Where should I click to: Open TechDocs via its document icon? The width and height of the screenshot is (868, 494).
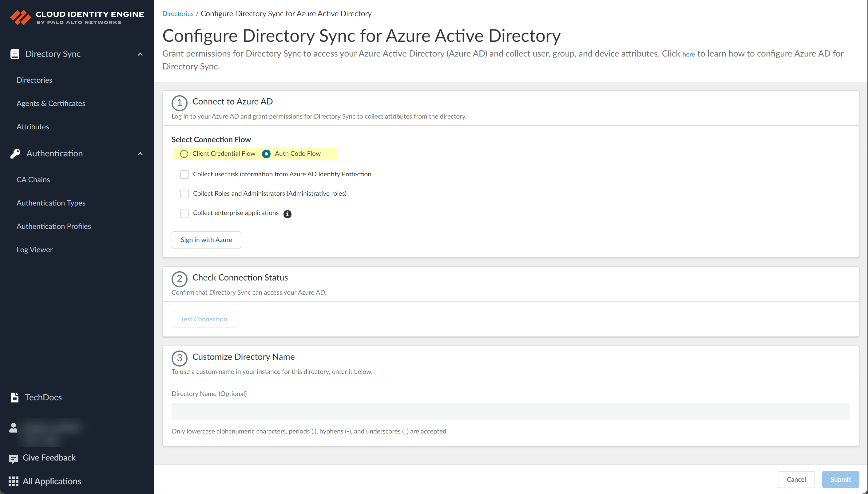[x=14, y=397]
